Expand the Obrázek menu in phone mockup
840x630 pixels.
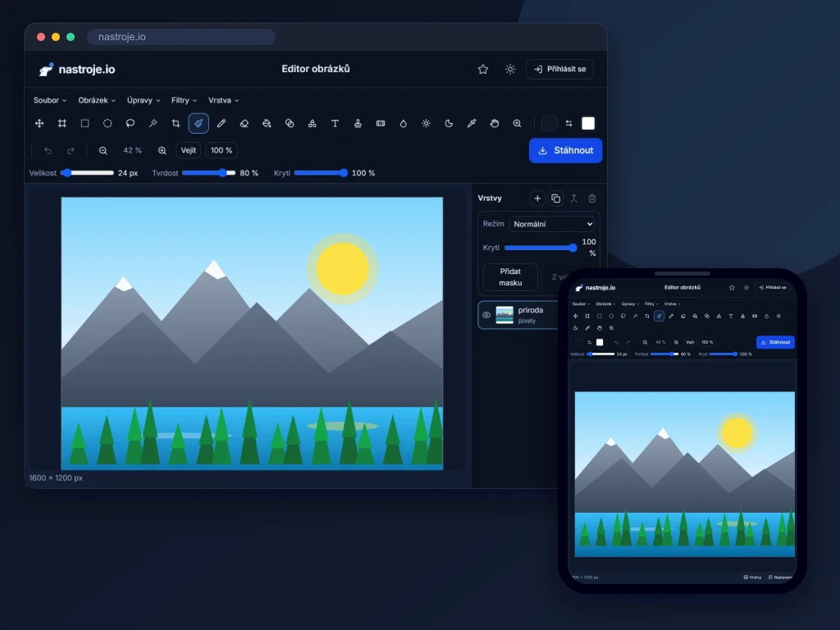[x=605, y=304]
